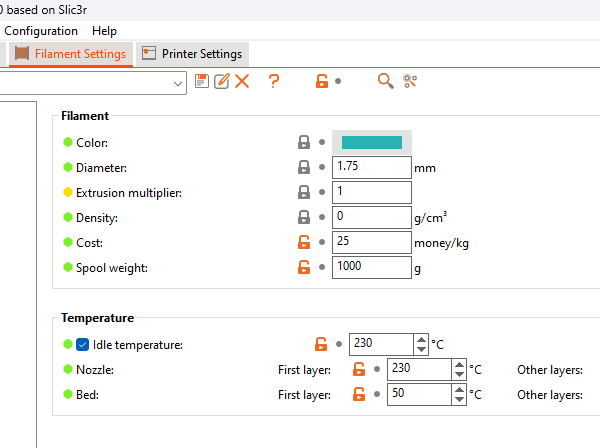Viewport: 600px width, 448px height.
Task: Open the Configuration menu
Action: pos(41,31)
